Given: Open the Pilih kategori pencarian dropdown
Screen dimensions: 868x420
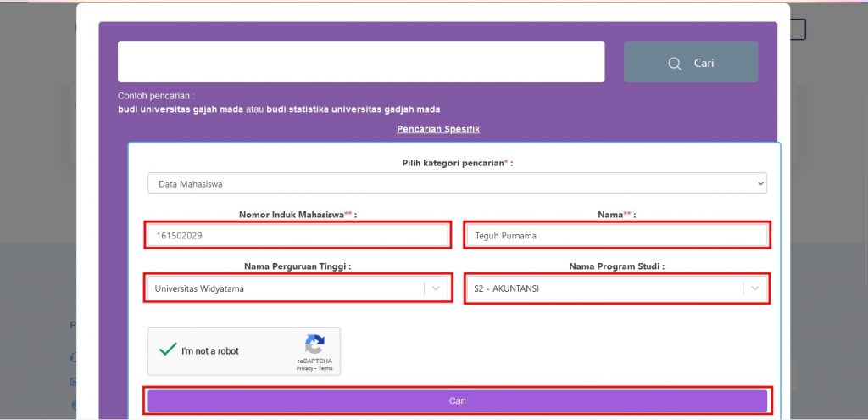Looking at the screenshot, I should (457, 183).
